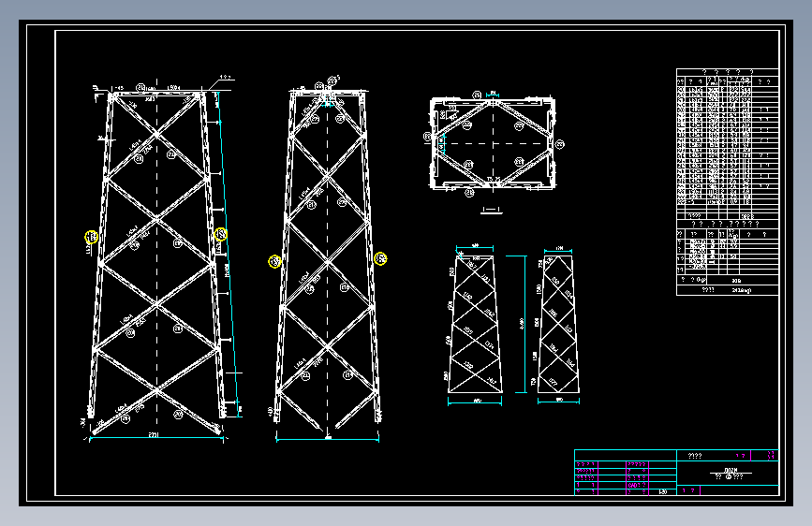Click the scale value cell in the title block
The width and height of the screenshot is (812, 526).
[x=663, y=491]
